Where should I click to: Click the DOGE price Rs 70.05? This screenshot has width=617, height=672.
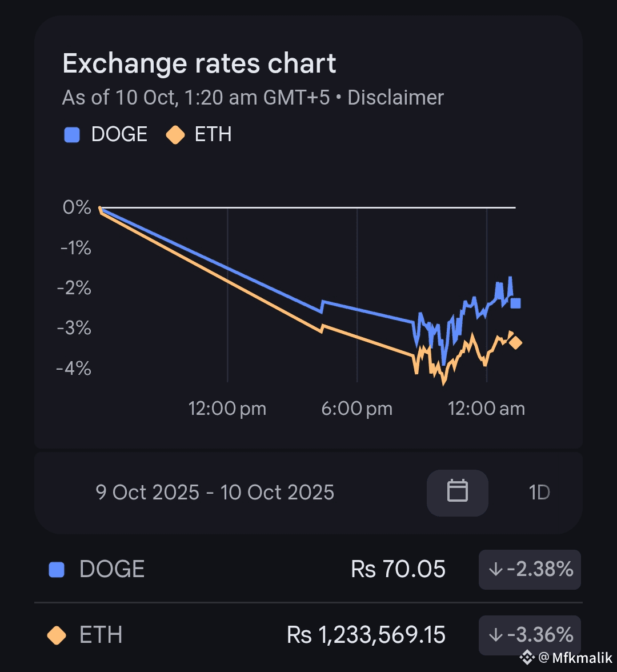pyautogui.click(x=398, y=569)
